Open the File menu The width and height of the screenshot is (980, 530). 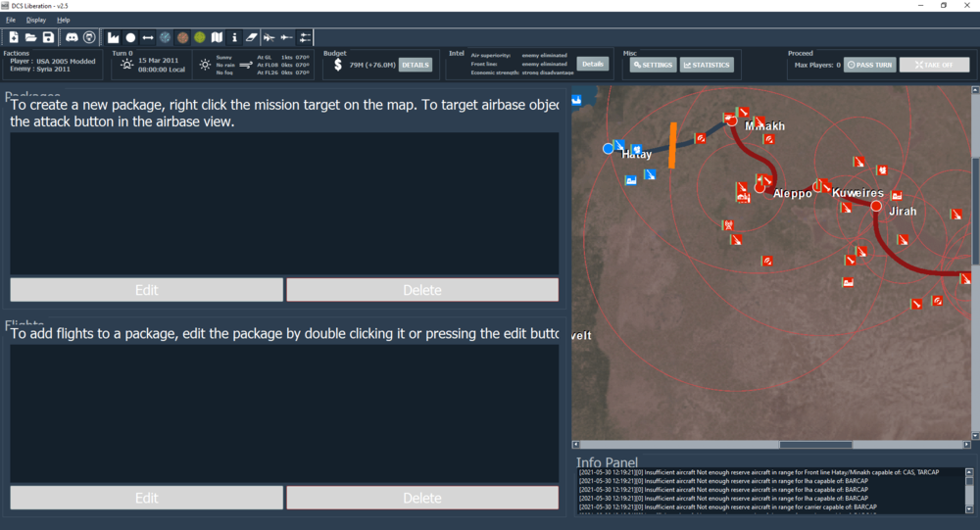pos(11,20)
